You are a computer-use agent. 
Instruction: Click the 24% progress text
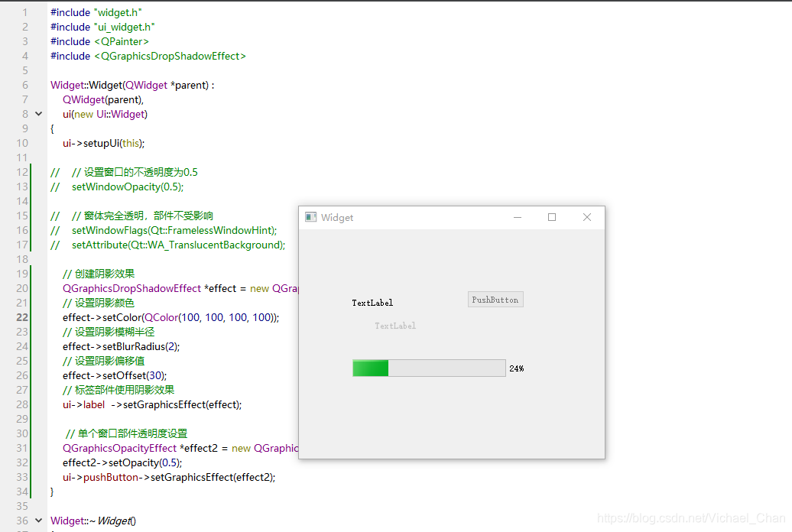pyautogui.click(x=516, y=369)
